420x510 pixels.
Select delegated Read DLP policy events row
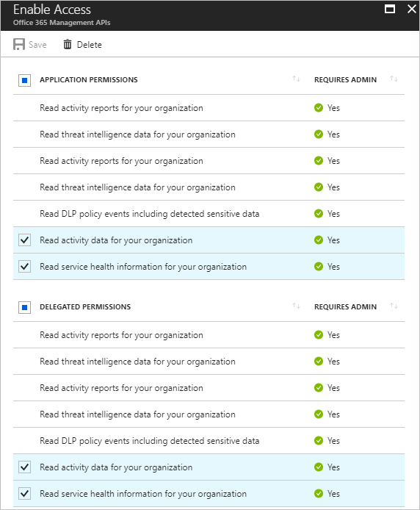tap(209, 441)
